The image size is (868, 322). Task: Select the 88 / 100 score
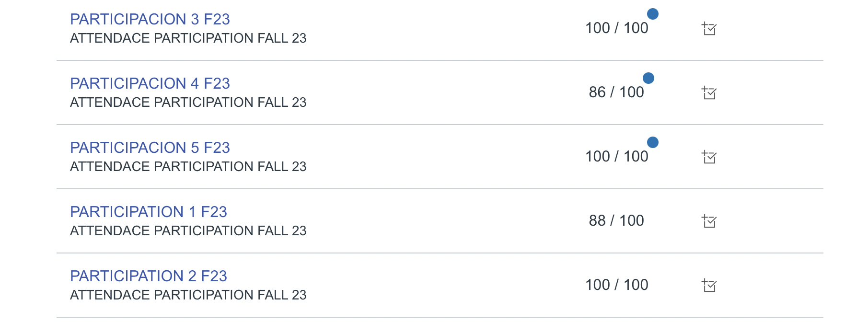[616, 221]
